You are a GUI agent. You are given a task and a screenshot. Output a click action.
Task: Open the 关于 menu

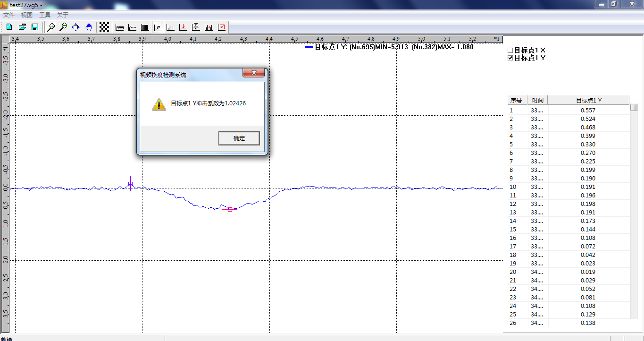coord(63,15)
